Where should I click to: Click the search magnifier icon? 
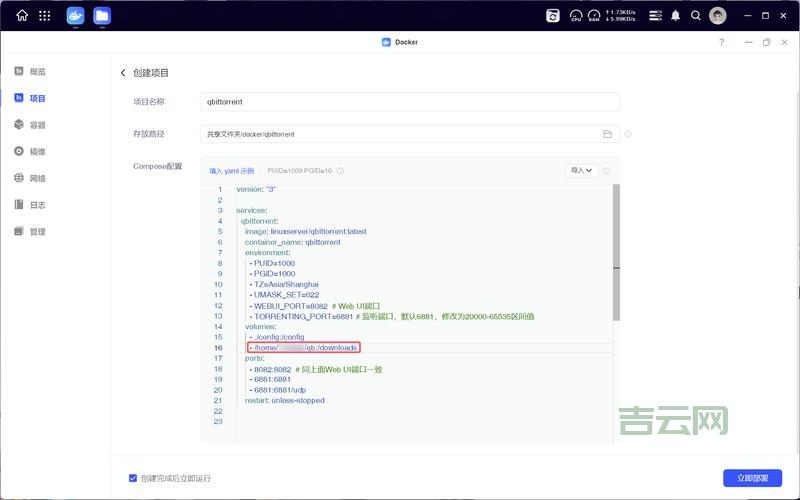pyautogui.click(x=696, y=15)
